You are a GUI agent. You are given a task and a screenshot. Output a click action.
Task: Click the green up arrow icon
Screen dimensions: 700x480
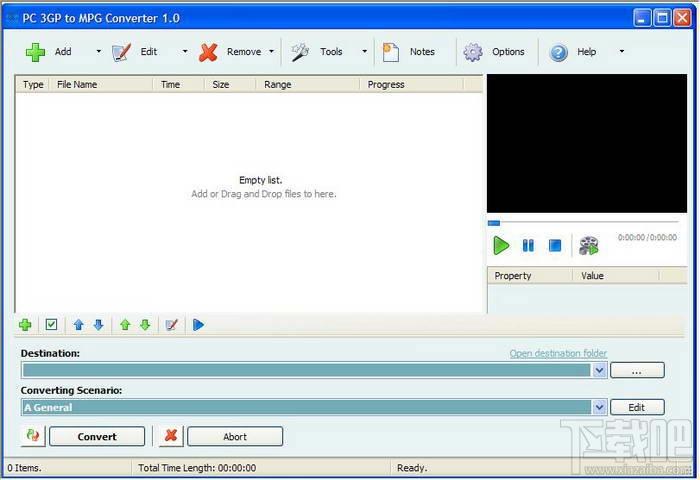click(125, 325)
